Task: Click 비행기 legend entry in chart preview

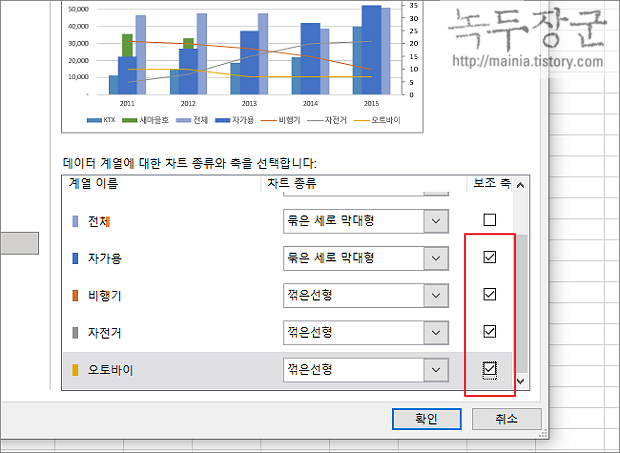Action: point(281,120)
